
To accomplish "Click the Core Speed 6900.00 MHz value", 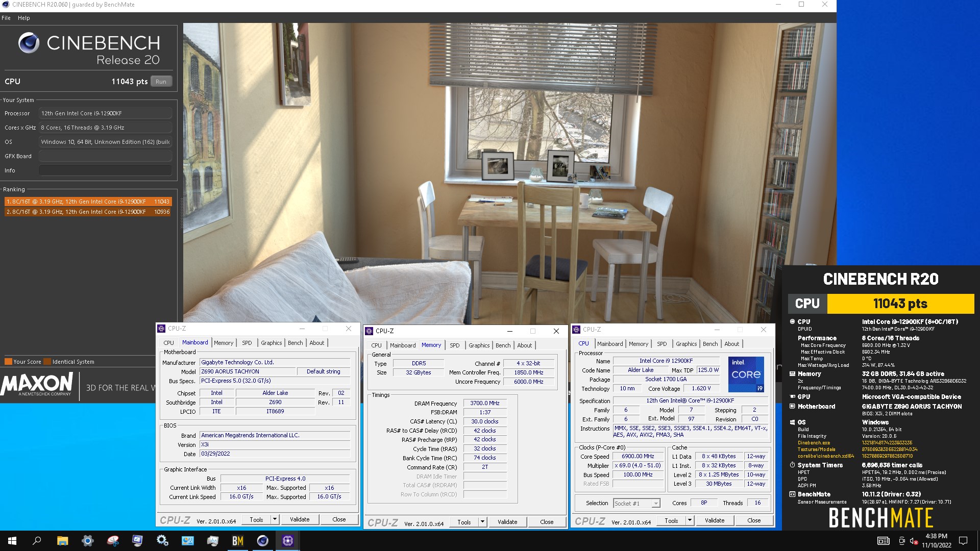I will point(638,457).
